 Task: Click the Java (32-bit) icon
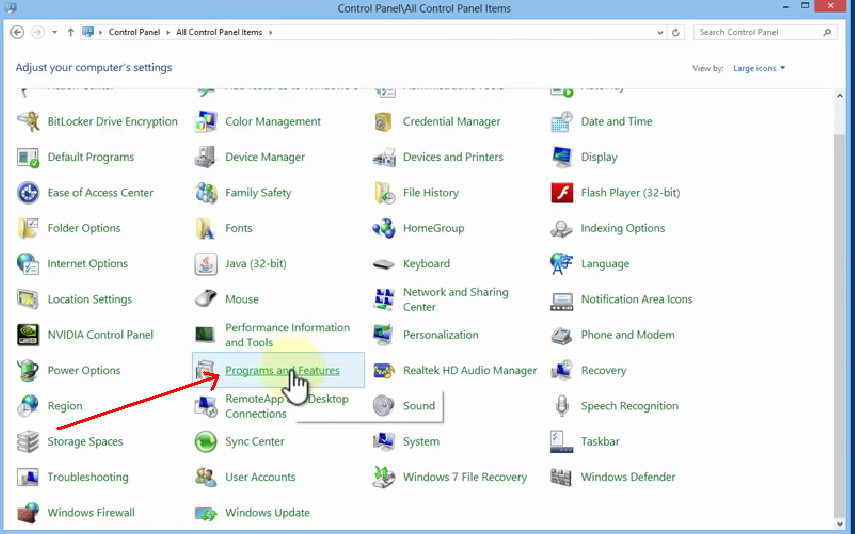pos(206,263)
